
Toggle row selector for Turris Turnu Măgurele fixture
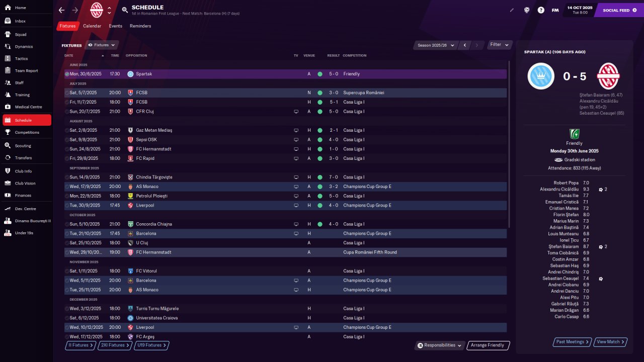67,309
